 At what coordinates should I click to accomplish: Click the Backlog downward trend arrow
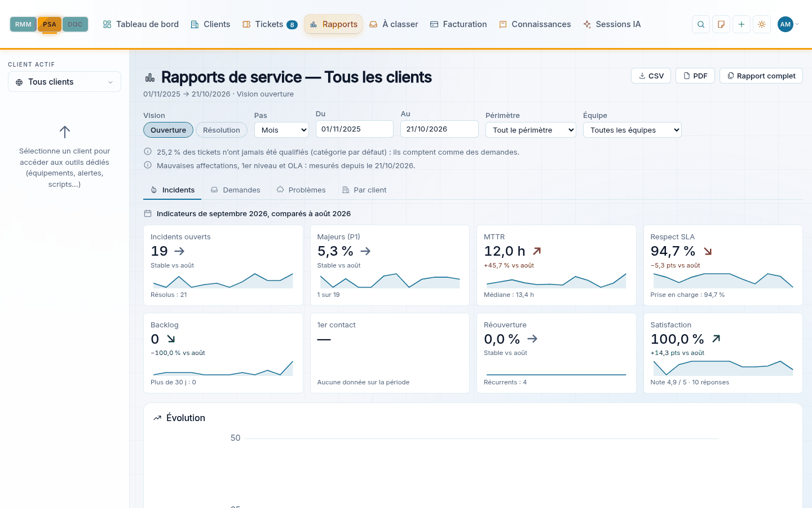pos(171,339)
